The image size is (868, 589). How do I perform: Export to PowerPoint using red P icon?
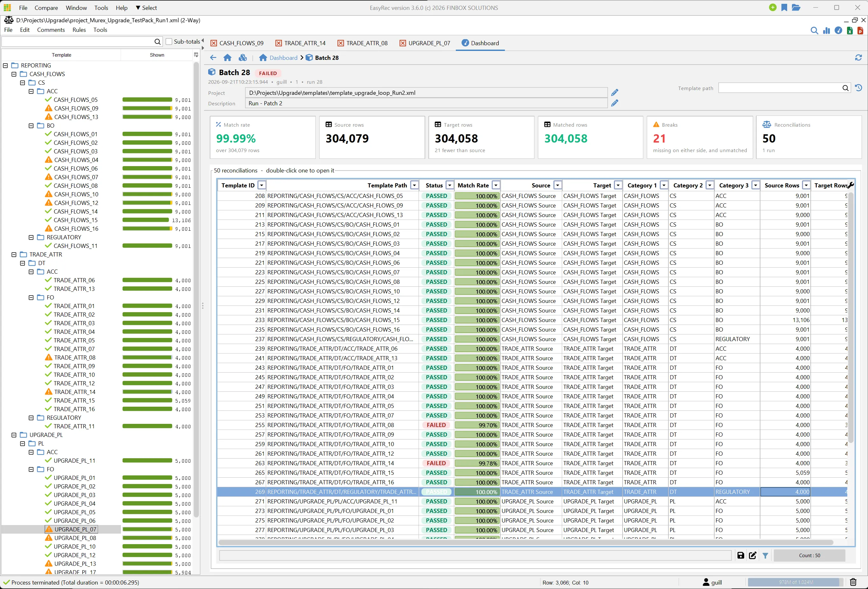[860, 31]
